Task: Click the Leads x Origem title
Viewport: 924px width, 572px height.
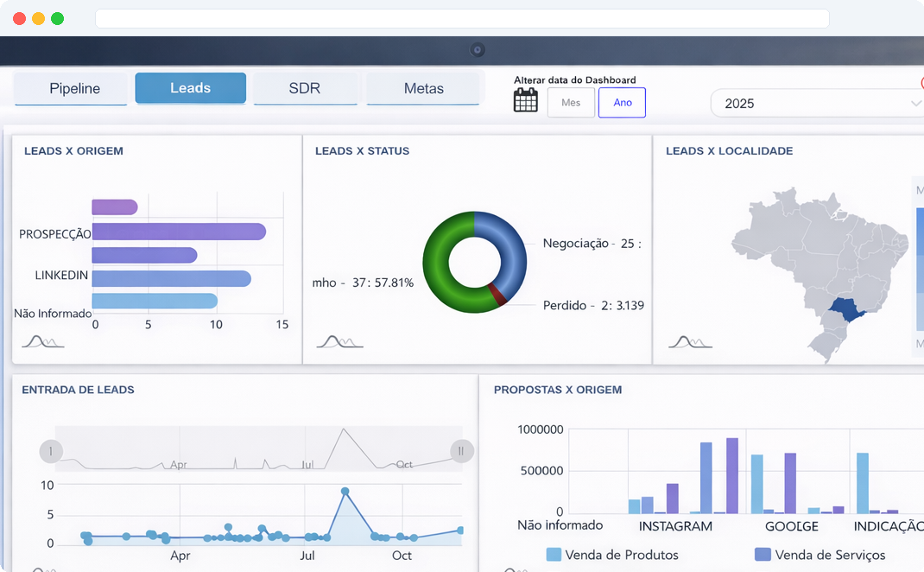Action: click(x=73, y=151)
